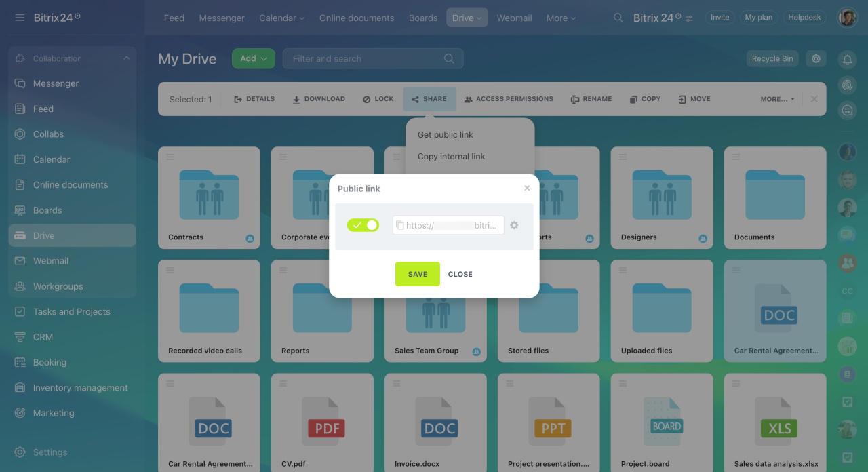Image resolution: width=868 pixels, height=472 pixels.
Task: Collapse the Collaboration sidebar section
Action: point(126,58)
